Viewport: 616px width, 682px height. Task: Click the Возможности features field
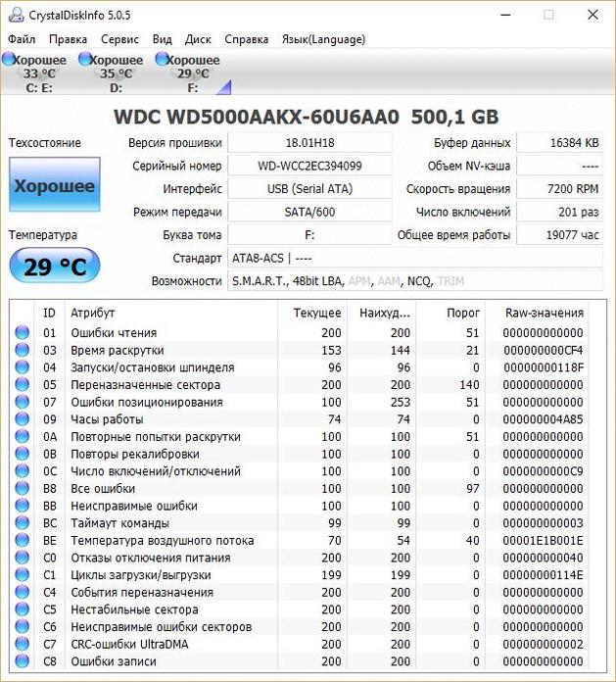click(x=415, y=281)
